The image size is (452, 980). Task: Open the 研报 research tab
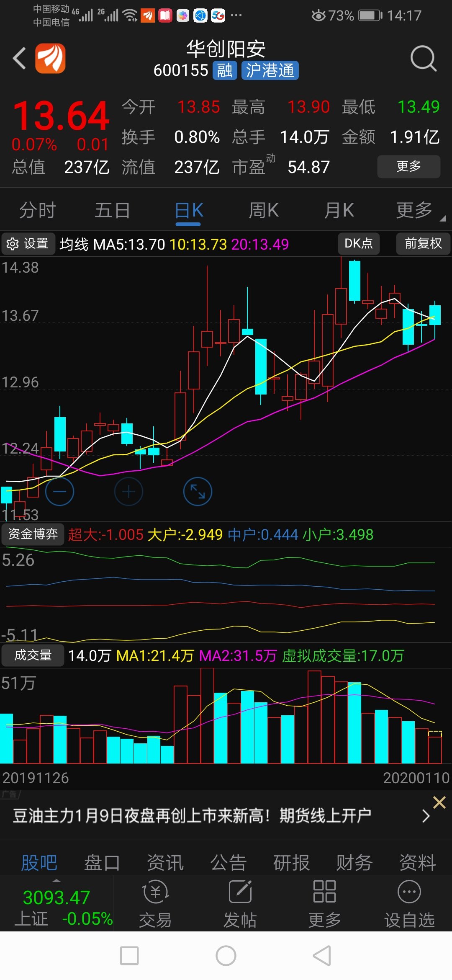291,863
